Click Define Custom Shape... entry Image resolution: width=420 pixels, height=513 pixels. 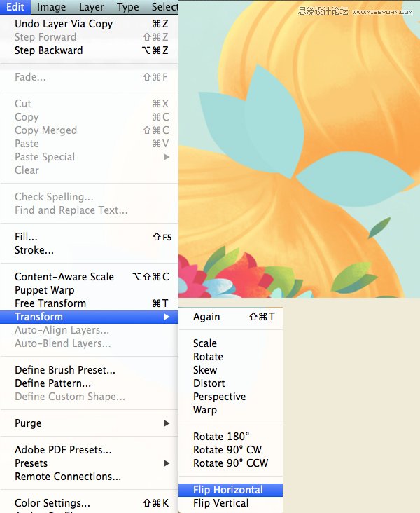tap(89, 397)
